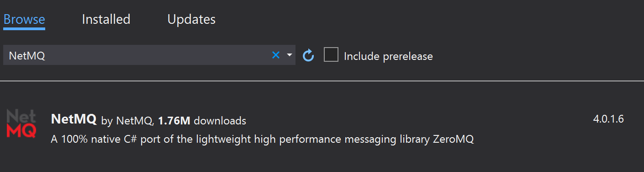Click the 1.76M downloads count
This screenshot has width=644, height=172.
pos(202,121)
